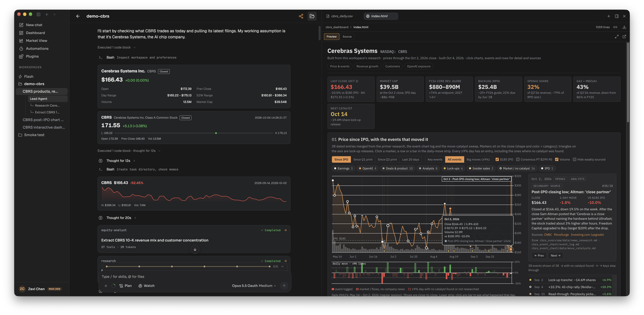Image resolution: width=644 pixels, height=315 pixels.
Task: Enable the Consensus PT $299.90 checkbox
Action: [x=518, y=160]
